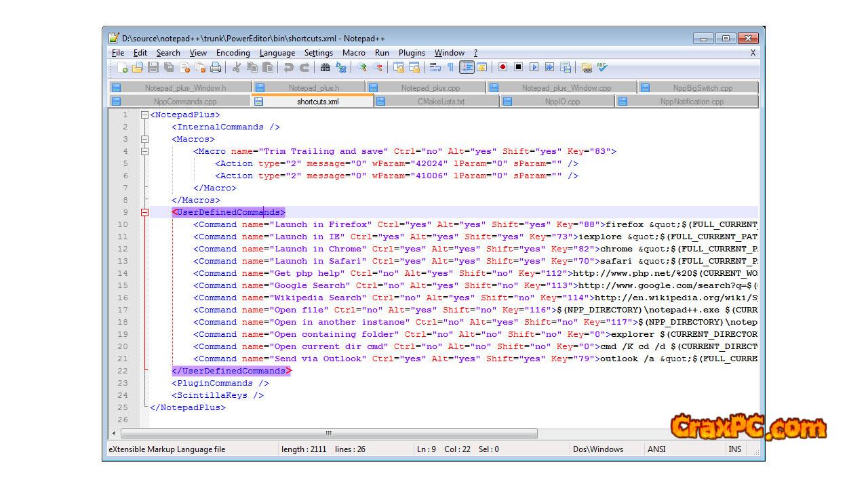868x488 pixels.
Task: Click the Zoom In magnifier icon
Action: click(362, 67)
